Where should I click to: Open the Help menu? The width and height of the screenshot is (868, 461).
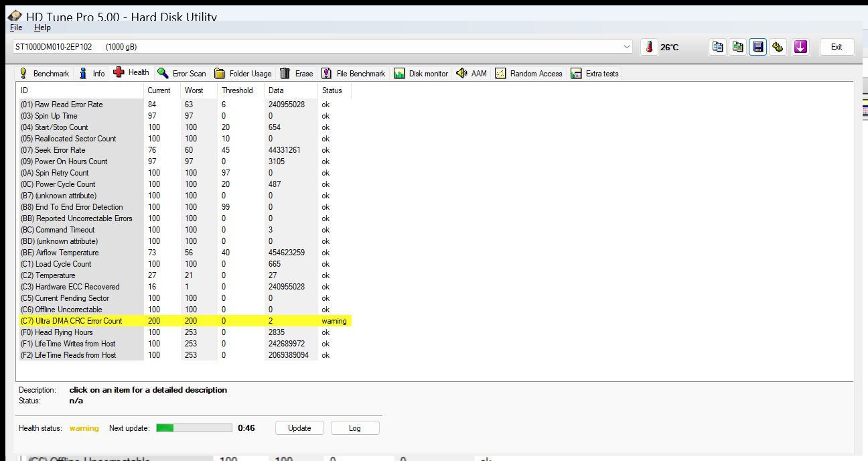[x=42, y=27]
